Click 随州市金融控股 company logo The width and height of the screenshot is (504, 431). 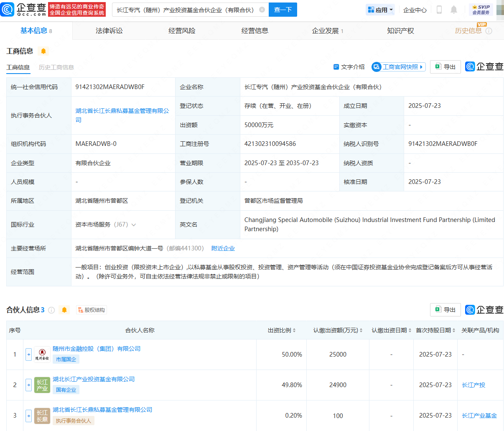[x=42, y=354]
